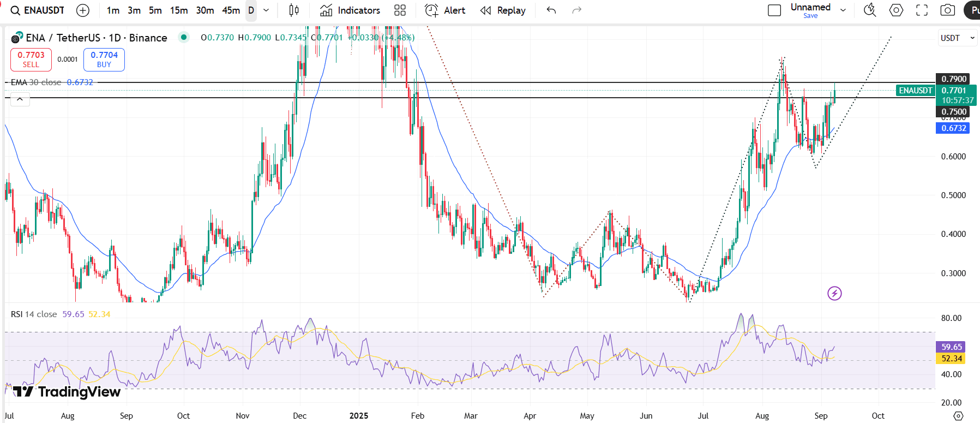
Task: Open the indicator templates grid icon
Action: [400, 10]
